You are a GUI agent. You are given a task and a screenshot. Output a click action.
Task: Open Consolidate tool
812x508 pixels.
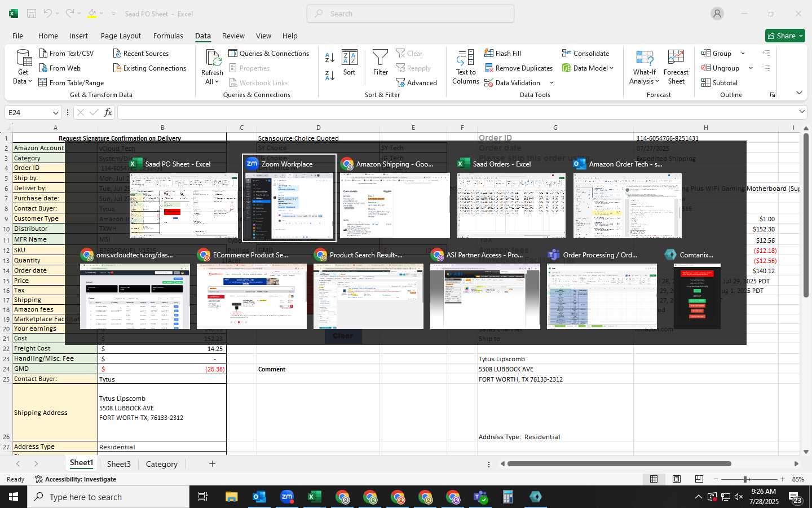585,53
